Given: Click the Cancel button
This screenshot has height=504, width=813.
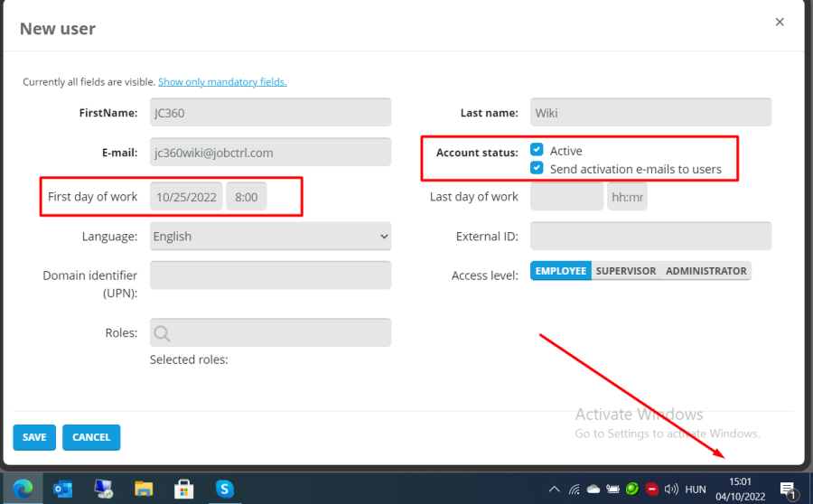Looking at the screenshot, I should (x=91, y=437).
